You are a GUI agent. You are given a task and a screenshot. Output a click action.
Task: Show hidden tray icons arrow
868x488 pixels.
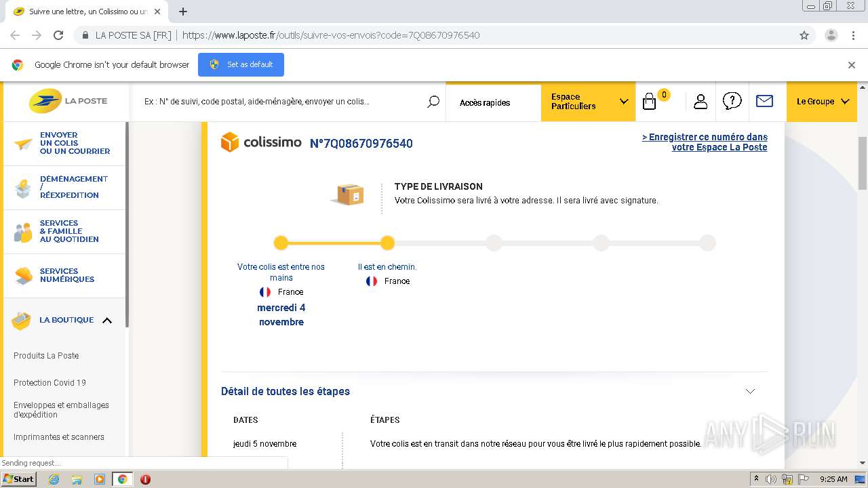756,479
